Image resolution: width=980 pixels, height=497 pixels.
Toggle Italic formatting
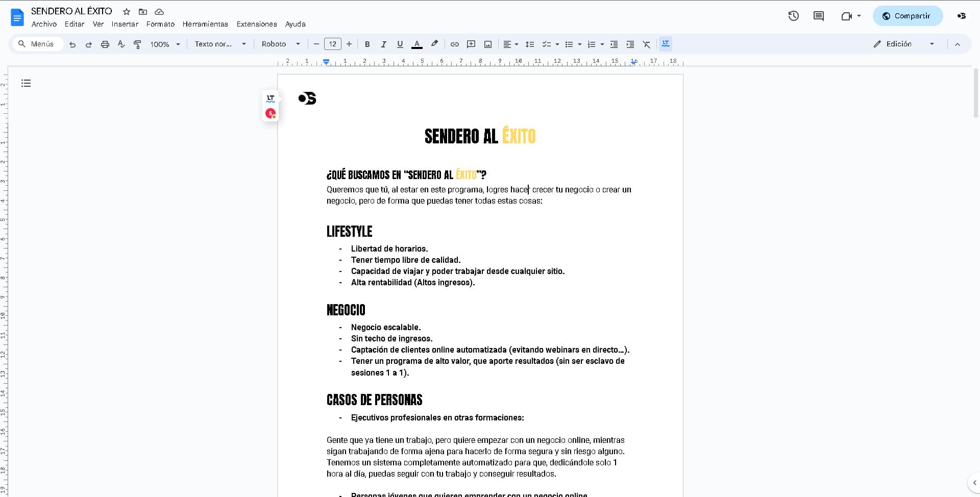[383, 44]
